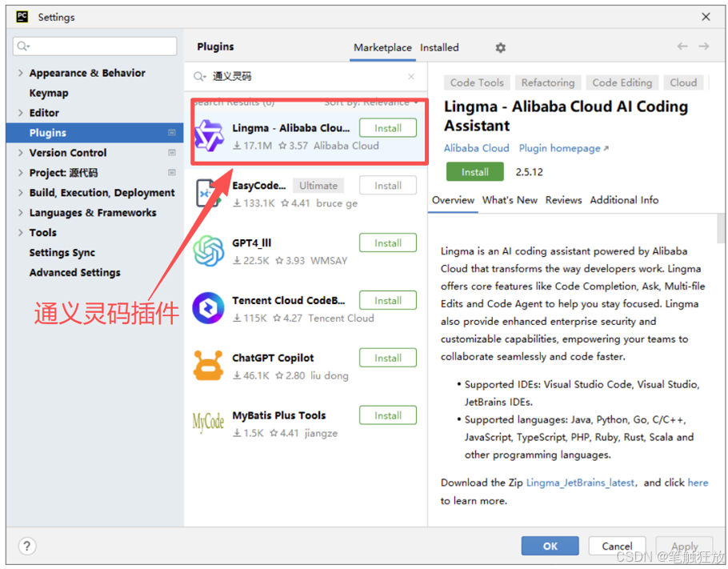728x569 pixels.
Task: Open the Plugin homepage link
Action: coord(563,148)
